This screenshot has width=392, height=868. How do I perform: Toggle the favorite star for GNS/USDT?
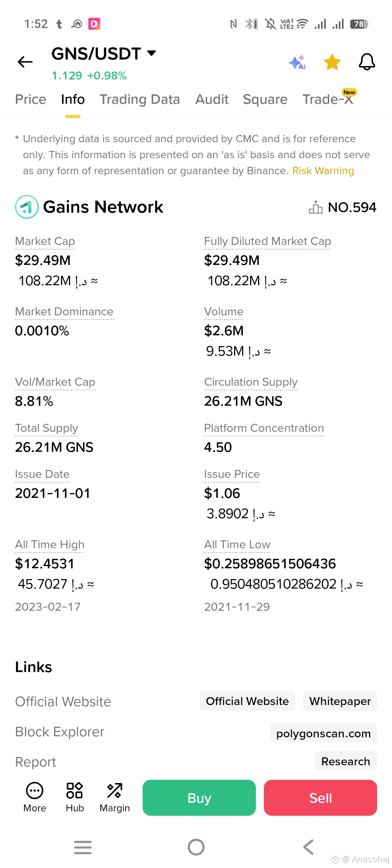[x=332, y=62]
